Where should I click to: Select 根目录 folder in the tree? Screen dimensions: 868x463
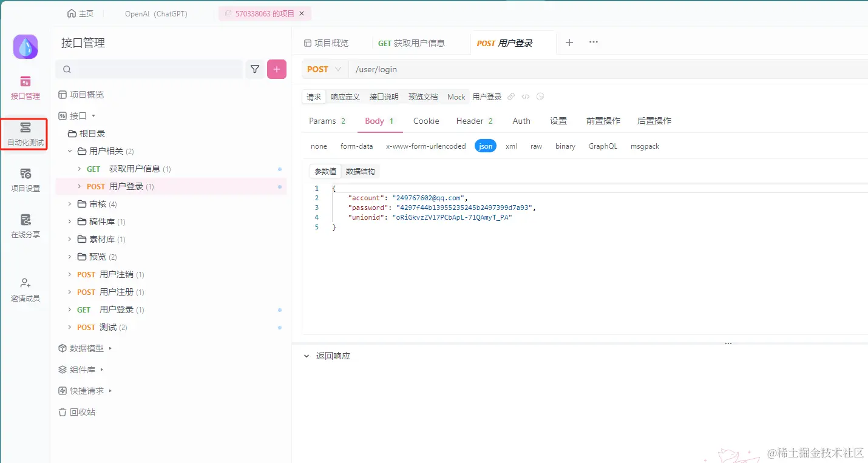(87, 133)
